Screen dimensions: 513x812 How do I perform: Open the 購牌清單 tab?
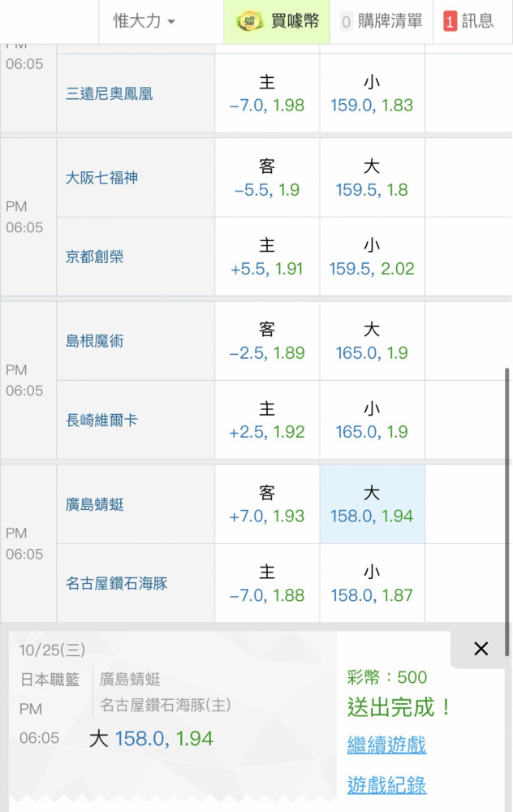click(382, 21)
